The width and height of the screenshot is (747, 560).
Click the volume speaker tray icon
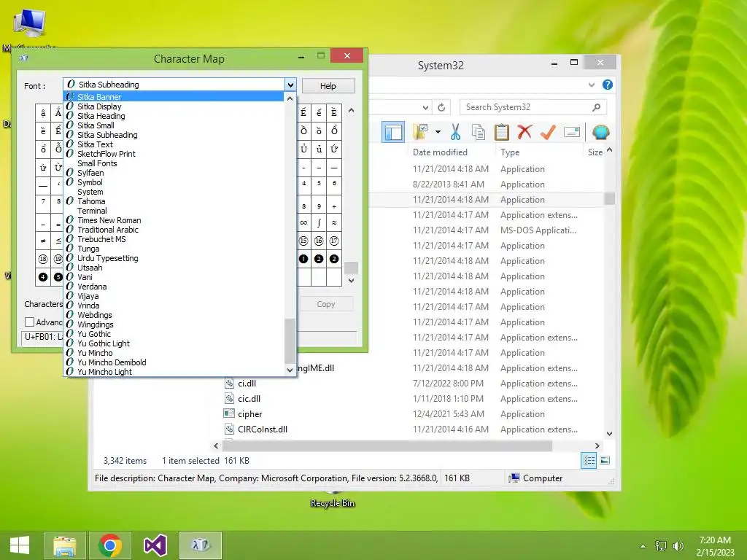(x=678, y=546)
